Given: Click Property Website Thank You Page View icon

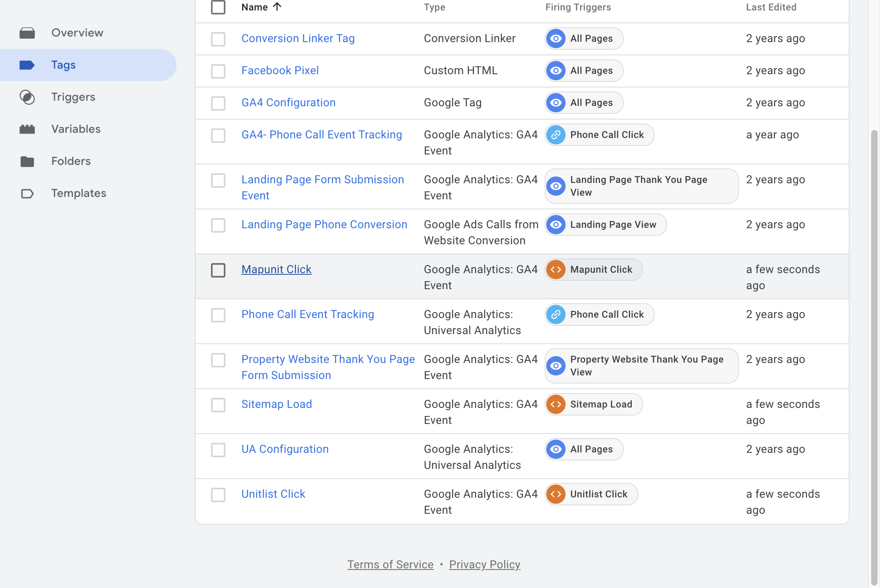Looking at the screenshot, I should [556, 366].
